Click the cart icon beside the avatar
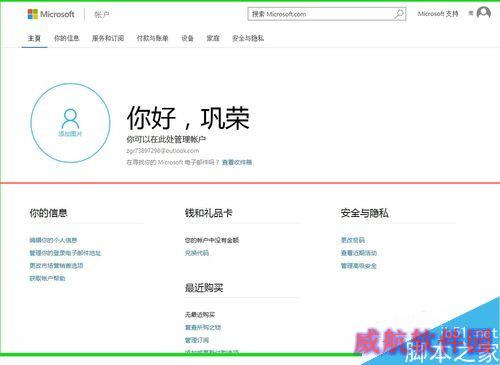The image size is (500, 365). pos(471,13)
